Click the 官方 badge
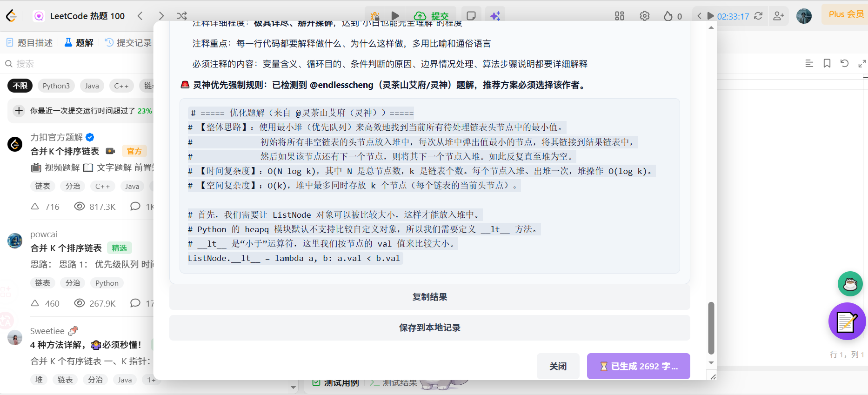The height and width of the screenshot is (395, 868). coord(134,151)
